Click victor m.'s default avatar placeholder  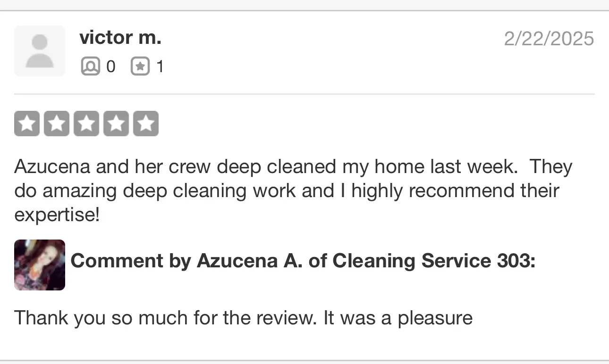coord(40,51)
